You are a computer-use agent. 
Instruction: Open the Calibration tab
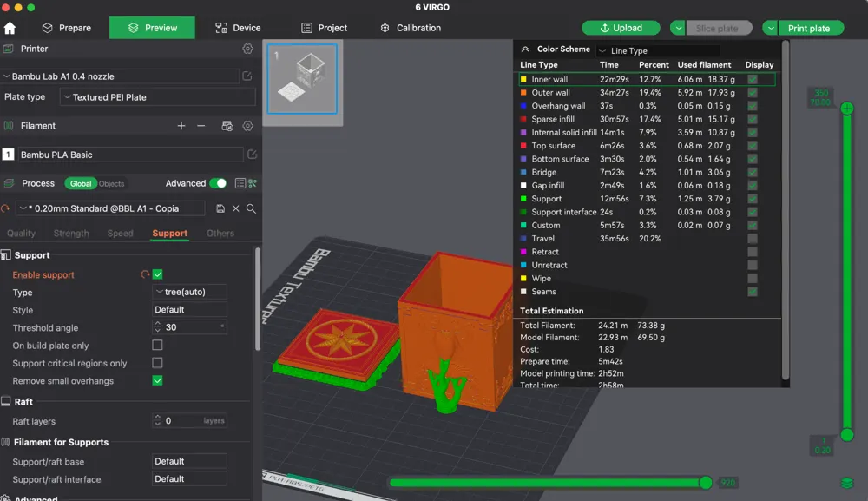411,28
